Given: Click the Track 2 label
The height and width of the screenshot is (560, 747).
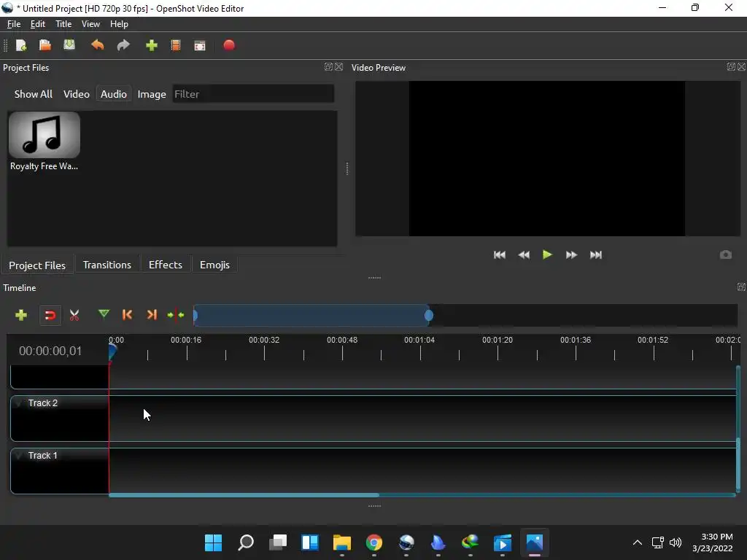Looking at the screenshot, I should pyautogui.click(x=43, y=402).
